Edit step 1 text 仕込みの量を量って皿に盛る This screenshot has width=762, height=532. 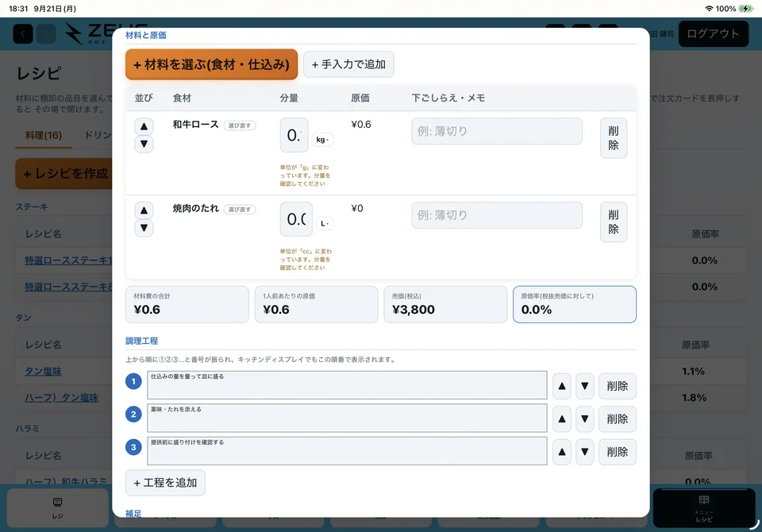[x=347, y=385]
